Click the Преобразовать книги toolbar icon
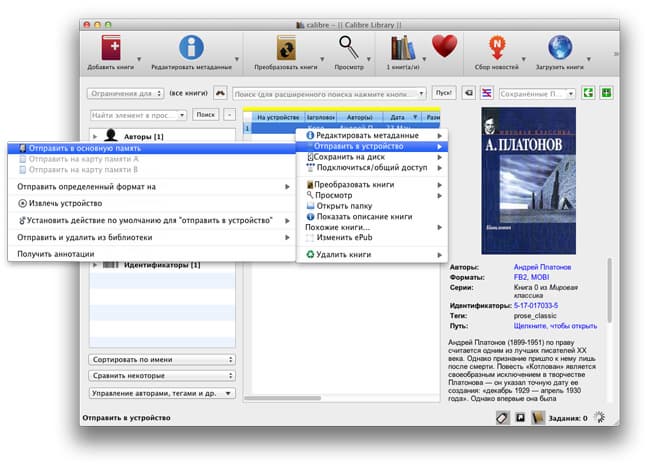 pyautogui.click(x=284, y=46)
